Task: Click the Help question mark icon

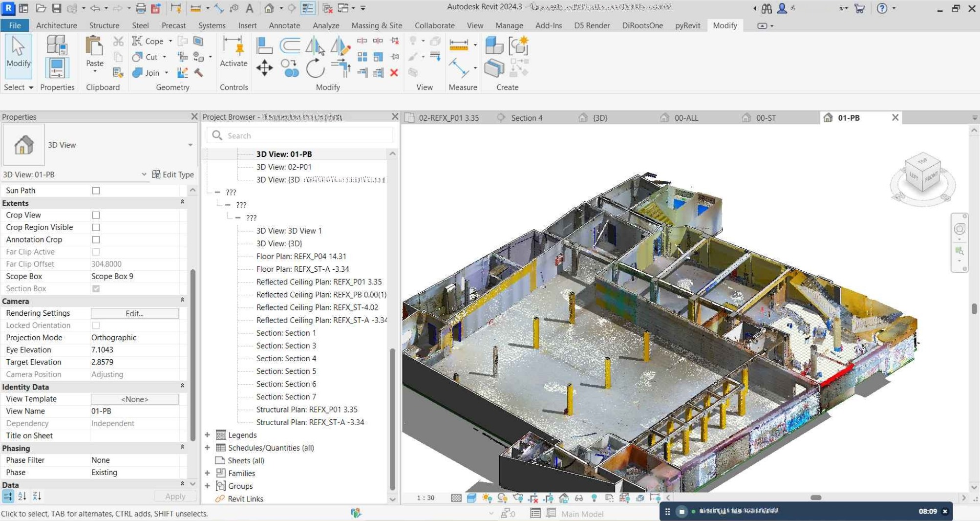Action: (x=882, y=8)
